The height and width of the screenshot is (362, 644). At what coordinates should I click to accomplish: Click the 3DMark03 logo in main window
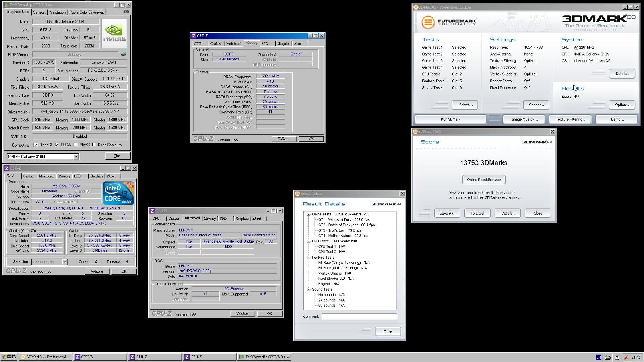tap(598, 22)
